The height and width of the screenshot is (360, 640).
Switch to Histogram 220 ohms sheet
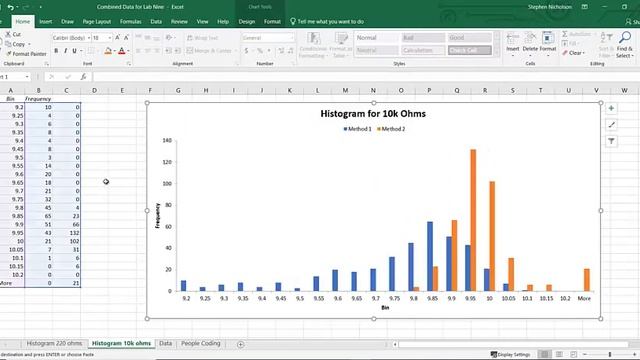54,344
